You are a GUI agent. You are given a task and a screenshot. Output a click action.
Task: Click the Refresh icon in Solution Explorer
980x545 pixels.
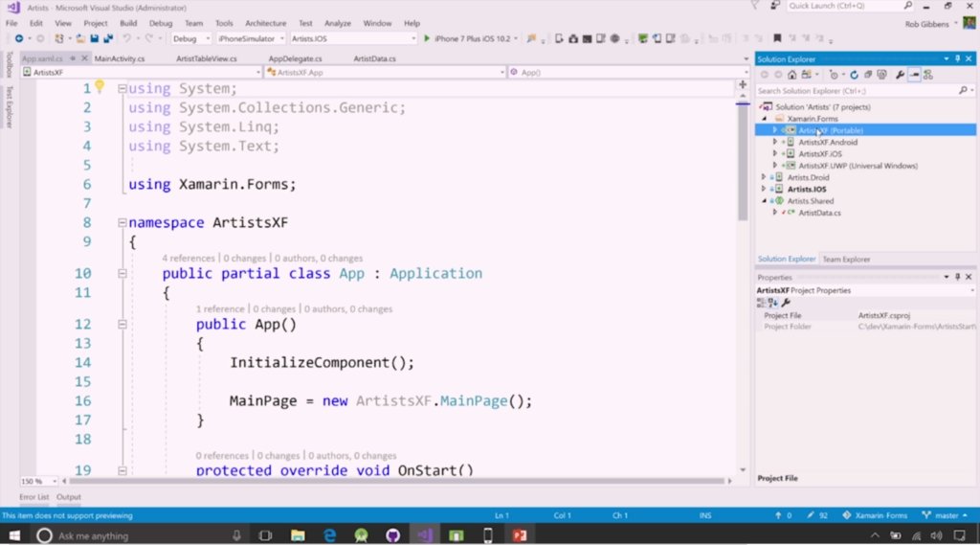point(854,75)
